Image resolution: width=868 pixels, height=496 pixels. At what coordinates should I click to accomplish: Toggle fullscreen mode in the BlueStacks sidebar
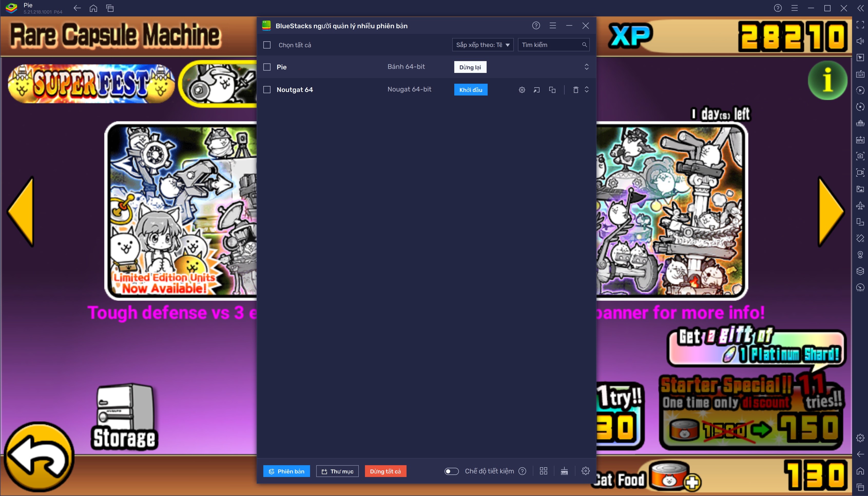click(x=860, y=25)
